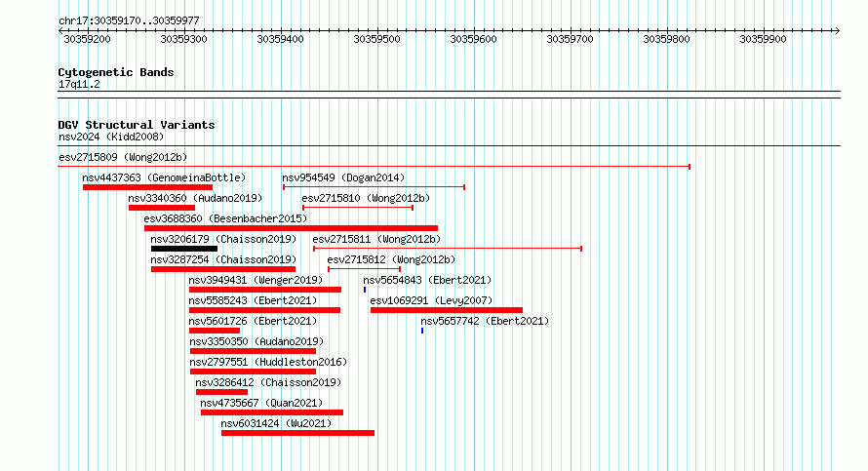Click the Cytogenetic Bands track title

116,72
